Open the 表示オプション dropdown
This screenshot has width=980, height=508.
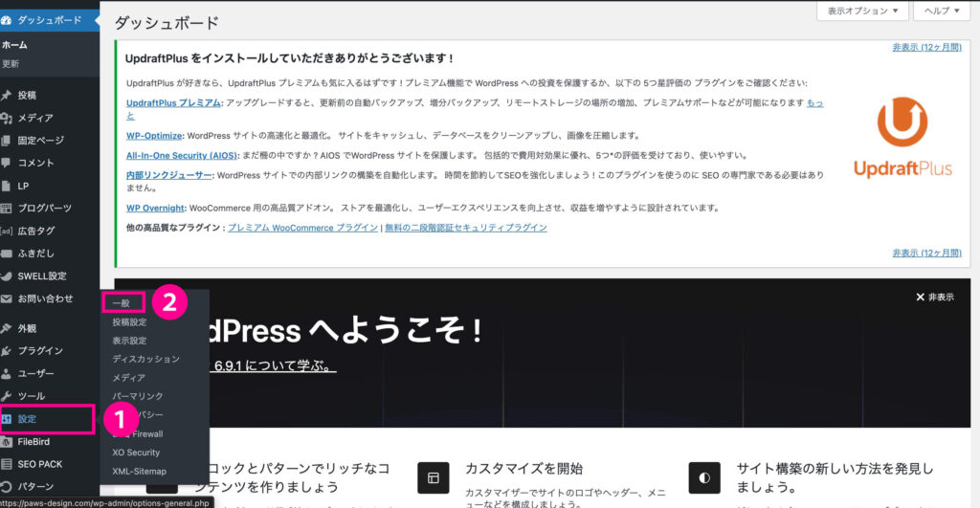(x=862, y=11)
